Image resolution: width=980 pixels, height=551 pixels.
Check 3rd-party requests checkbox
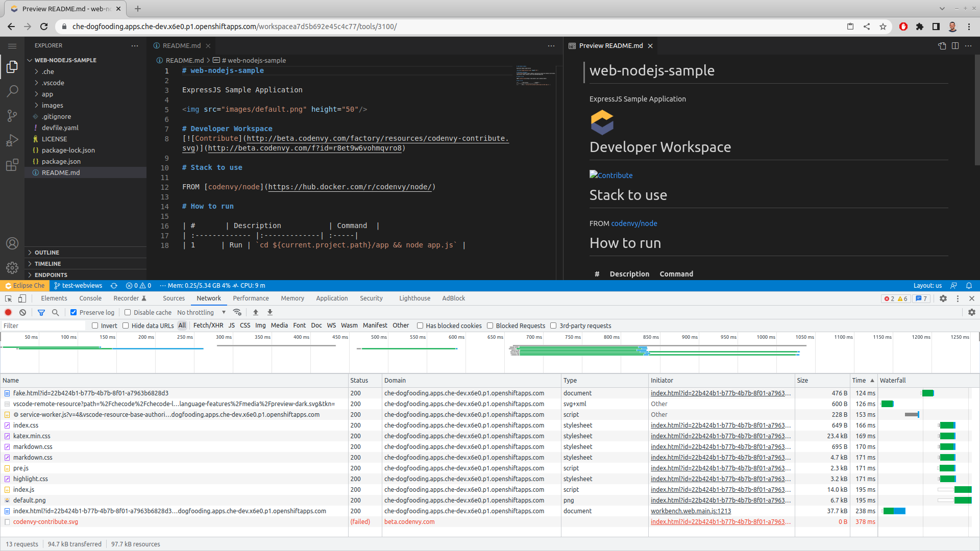point(553,325)
